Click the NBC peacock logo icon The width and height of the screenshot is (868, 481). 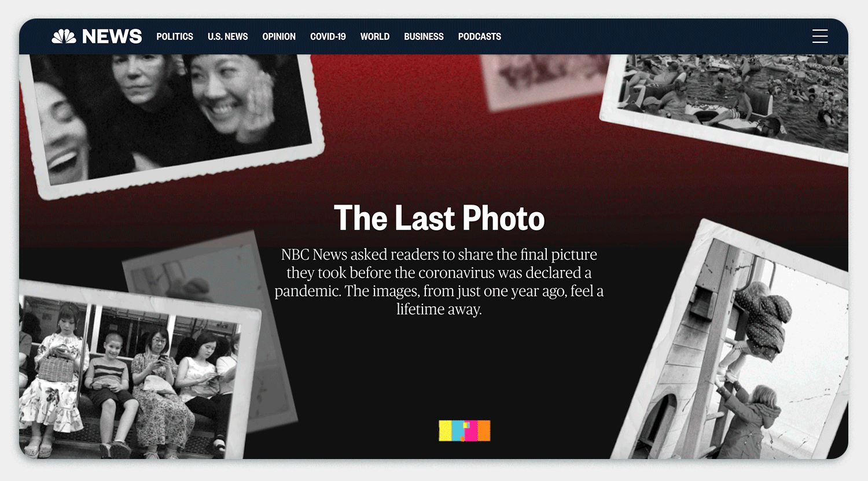[64, 36]
